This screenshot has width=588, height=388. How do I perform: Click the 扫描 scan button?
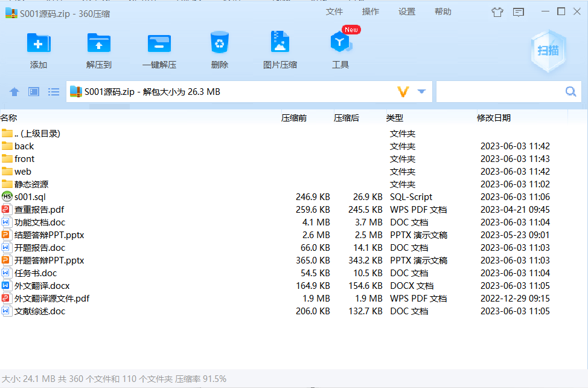(548, 51)
